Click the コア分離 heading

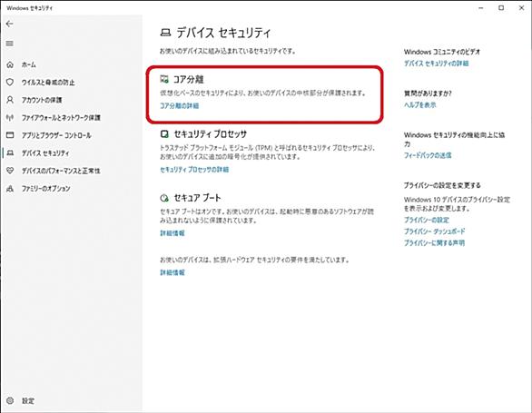click(188, 79)
